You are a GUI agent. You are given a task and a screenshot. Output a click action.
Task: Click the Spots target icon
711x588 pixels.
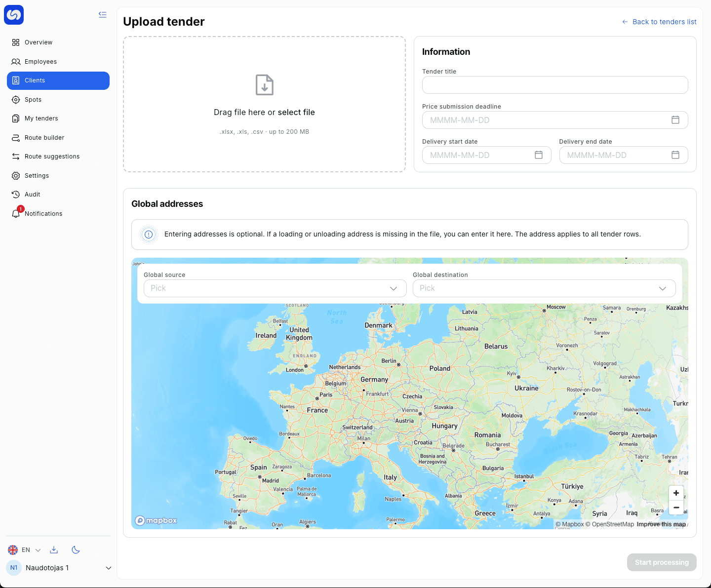(x=16, y=100)
